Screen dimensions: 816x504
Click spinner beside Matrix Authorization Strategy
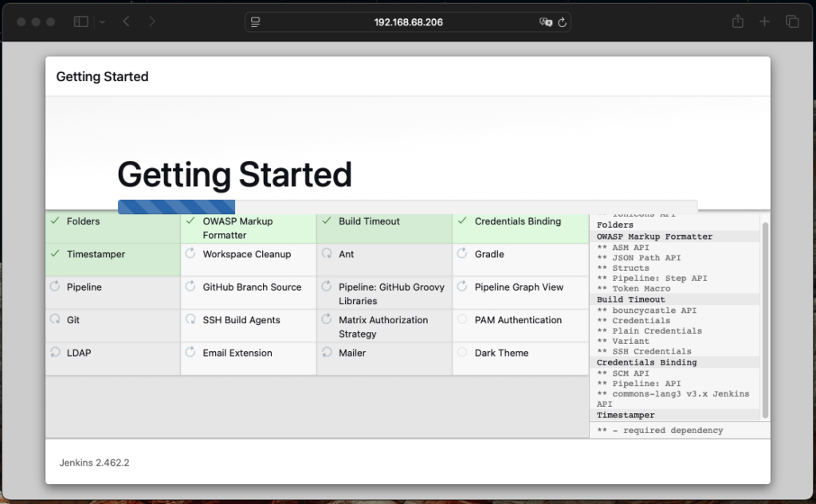[326, 318]
